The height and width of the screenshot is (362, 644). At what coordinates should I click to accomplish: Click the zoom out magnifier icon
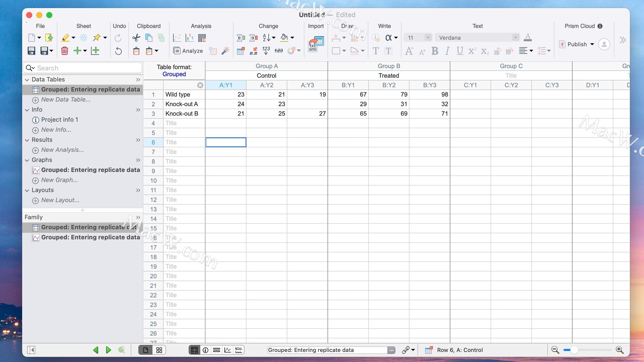pos(555,350)
